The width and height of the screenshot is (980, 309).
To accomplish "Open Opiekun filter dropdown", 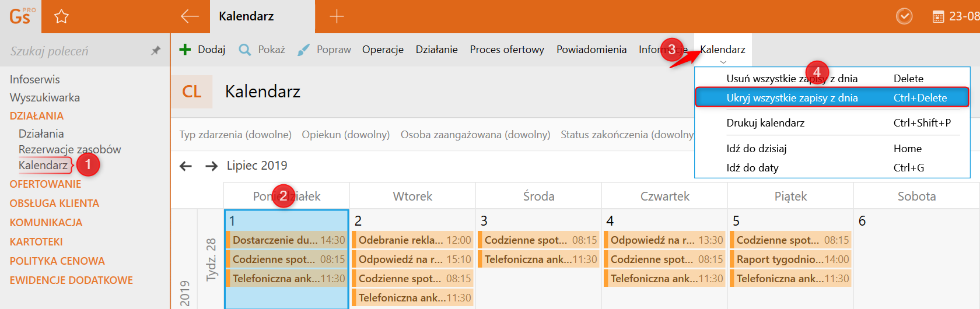I will 345,135.
